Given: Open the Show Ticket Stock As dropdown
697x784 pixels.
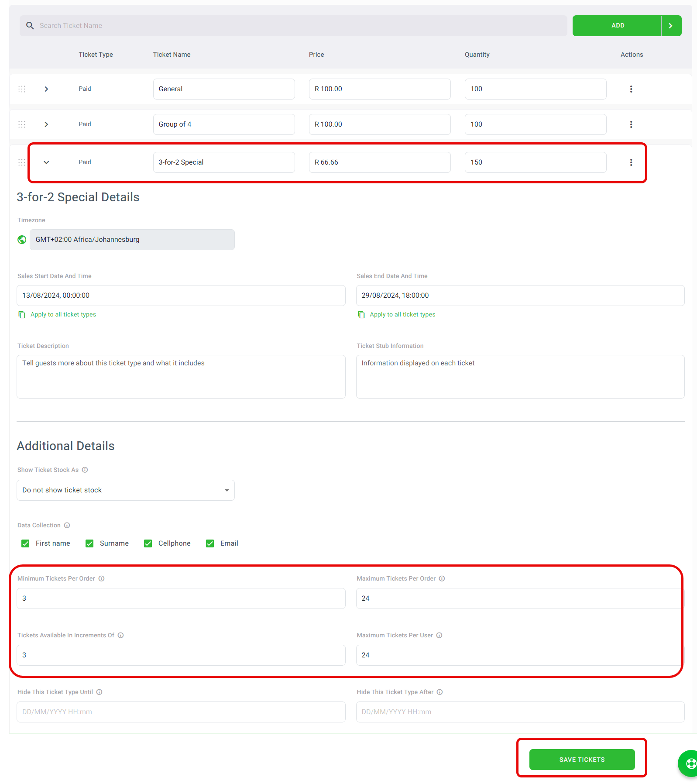Looking at the screenshot, I should point(126,490).
